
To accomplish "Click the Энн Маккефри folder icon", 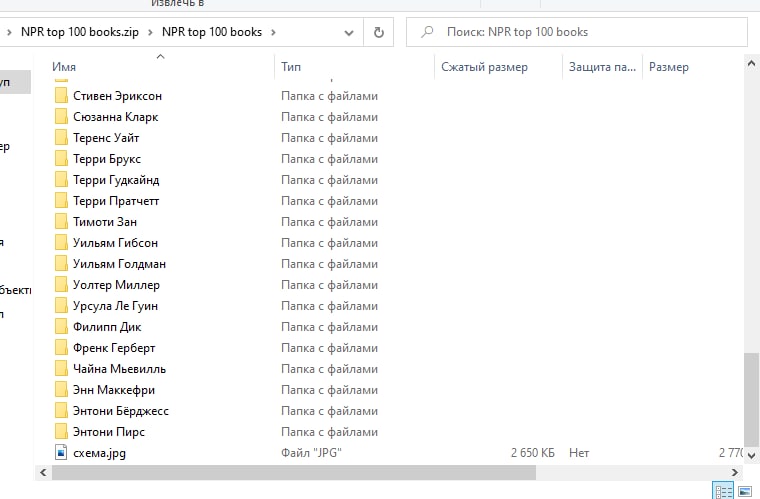I will point(61,390).
